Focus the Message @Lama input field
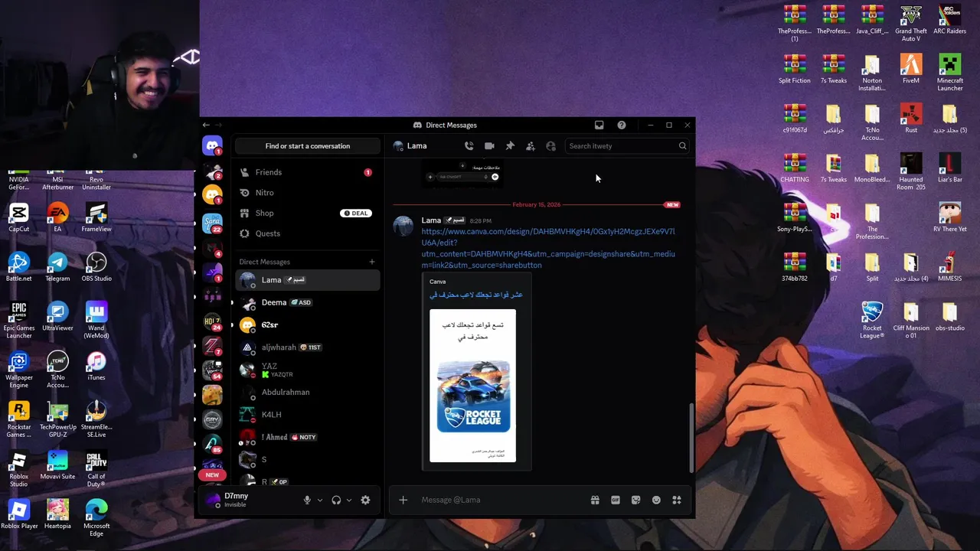 click(501, 500)
